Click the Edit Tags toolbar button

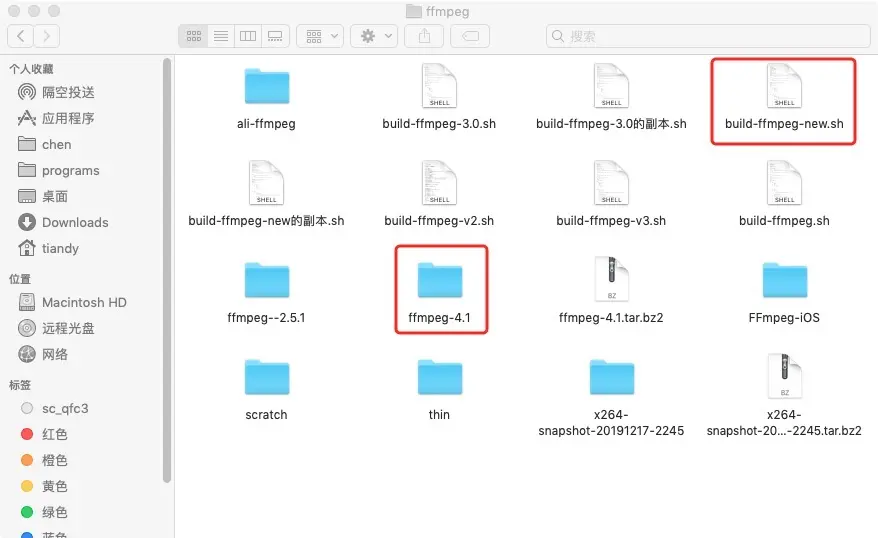click(x=470, y=36)
